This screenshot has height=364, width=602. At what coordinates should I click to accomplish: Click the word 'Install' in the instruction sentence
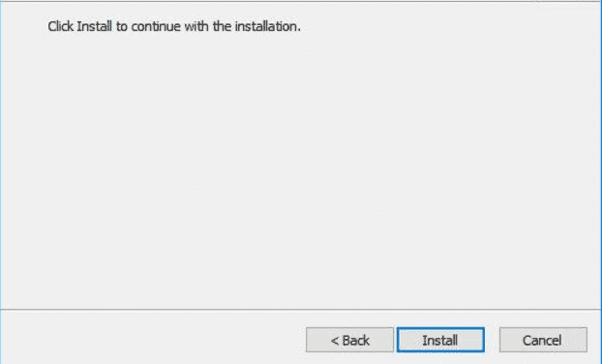pos(95,26)
